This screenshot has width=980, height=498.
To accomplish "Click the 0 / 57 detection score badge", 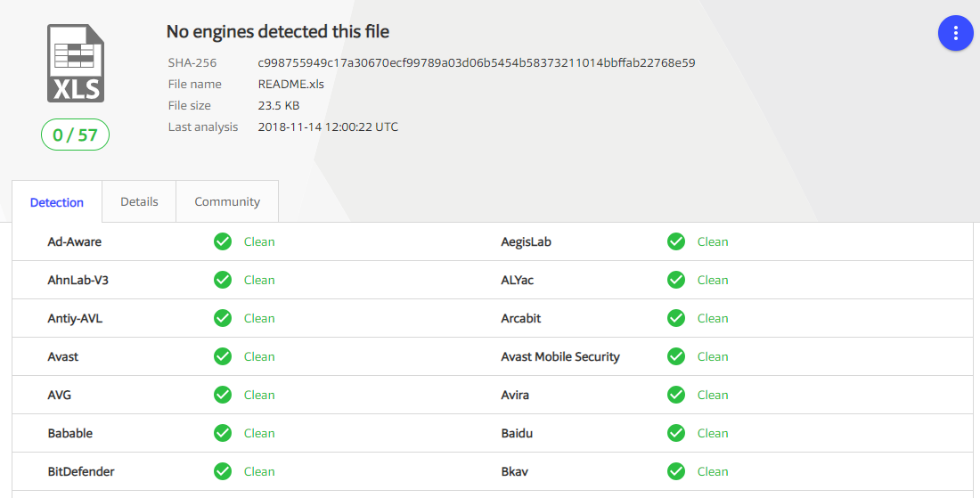I will pos(75,135).
